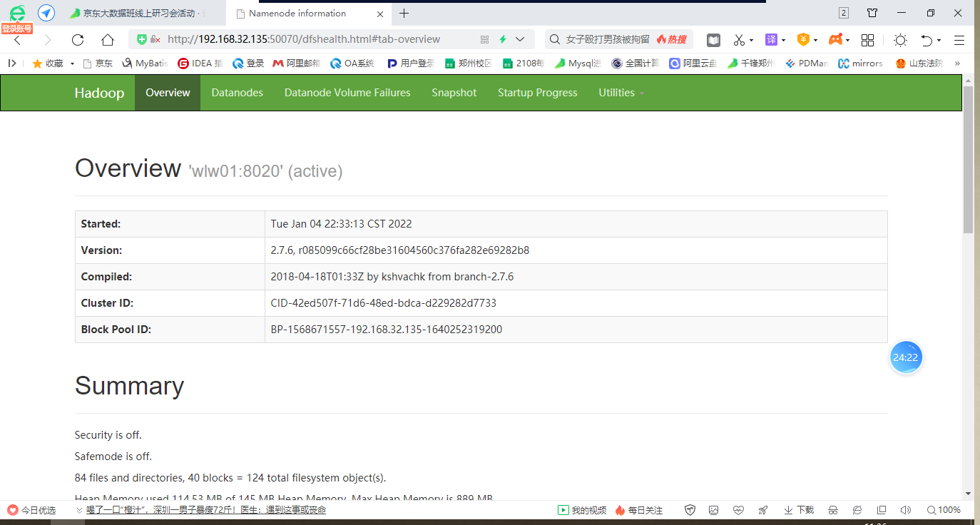This screenshot has height=525, width=980.
Task: Click the skin shirt icon in title bar
Action: [872, 13]
